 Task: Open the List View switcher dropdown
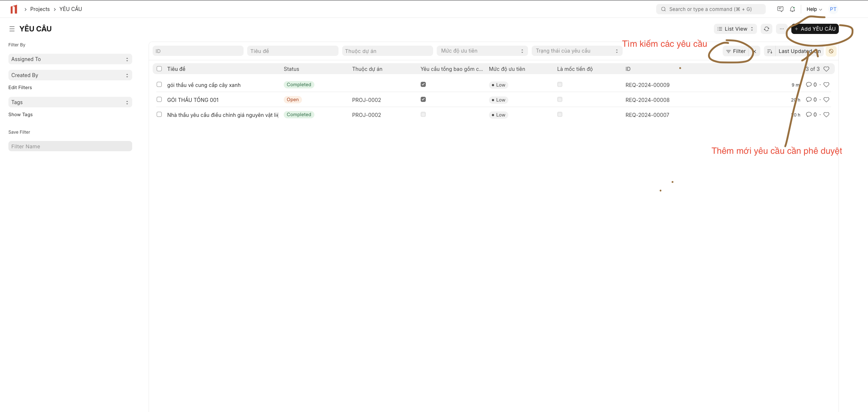735,29
